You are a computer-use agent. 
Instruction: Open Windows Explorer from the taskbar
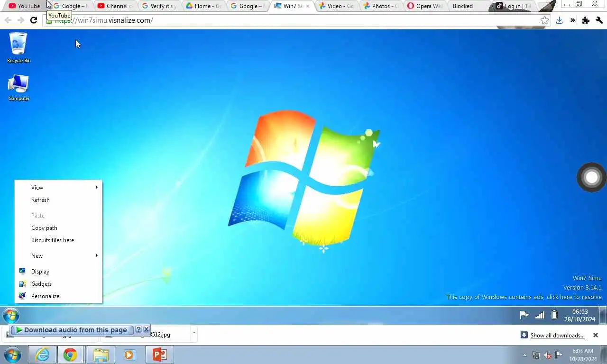pyautogui.click(x=101, y=355)
